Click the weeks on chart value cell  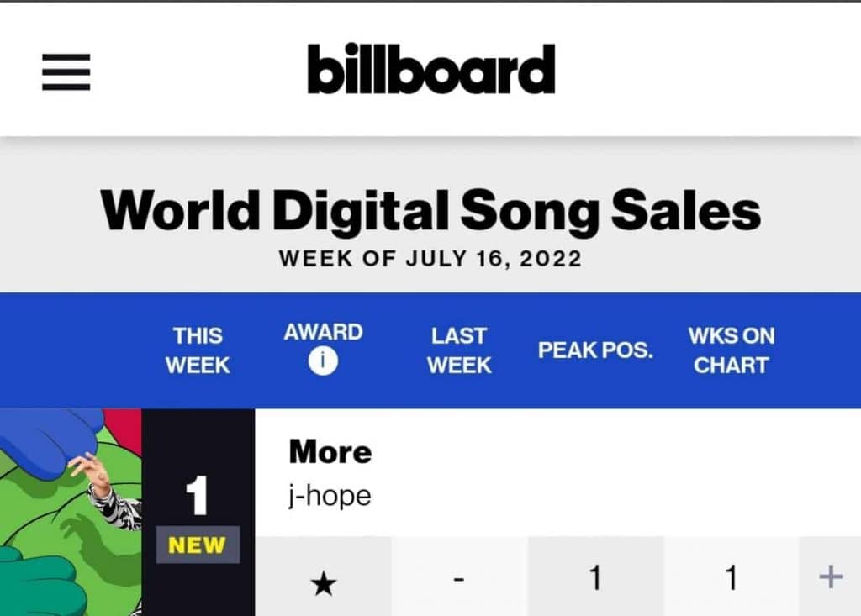tap(731, 578)
